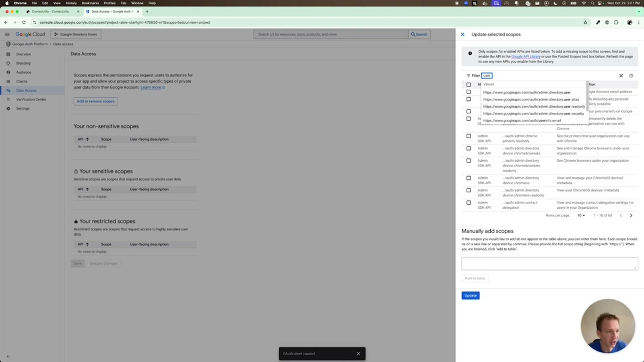Check the device.chromeos.readonly scope

point(469,190)
